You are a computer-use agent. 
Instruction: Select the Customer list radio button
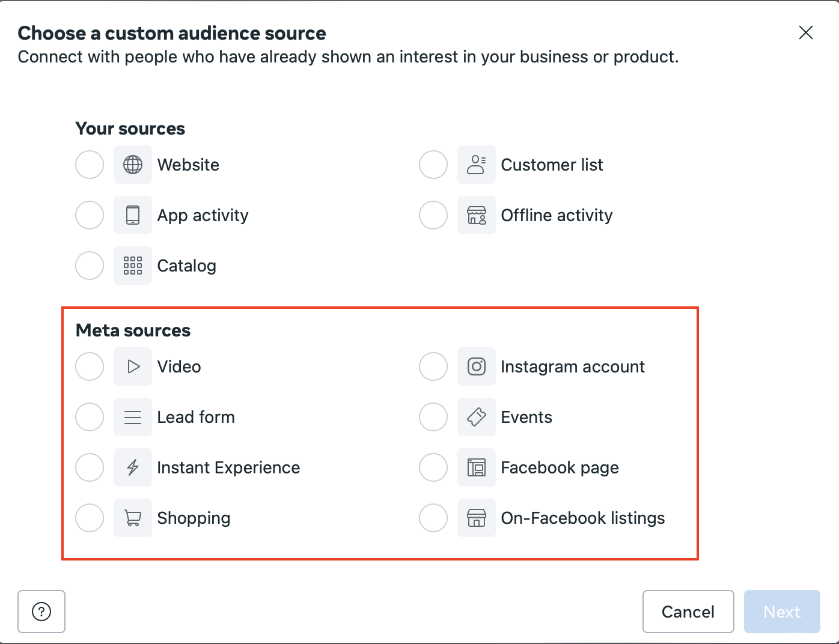point(433,165)
